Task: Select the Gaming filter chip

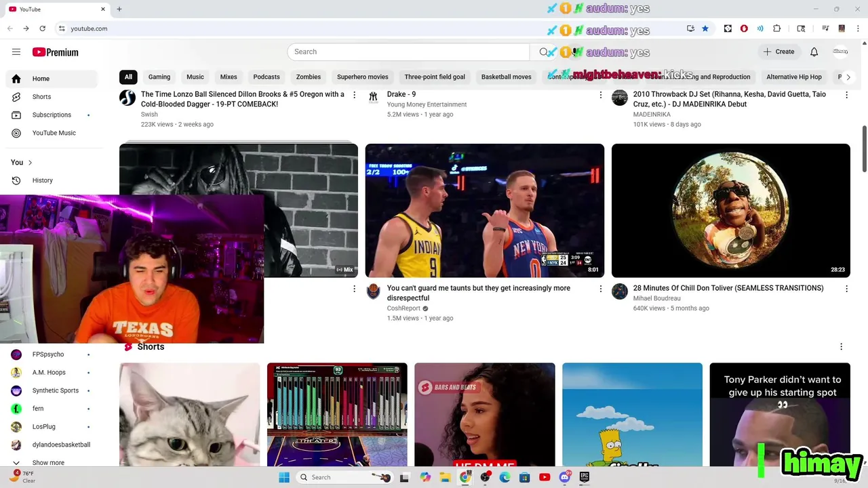Action: pos(159,77)
